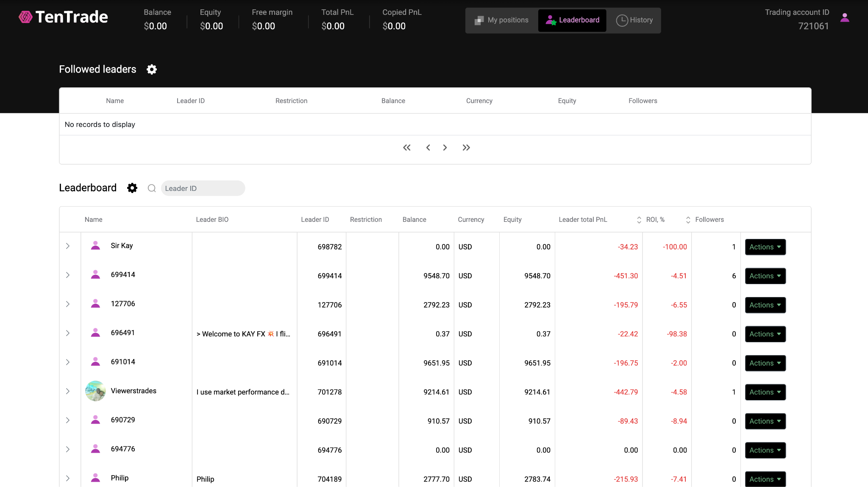Click 'I use market performance d...' bio
The height and width of the screenshot is (487, 868).
tap(243, 392)
